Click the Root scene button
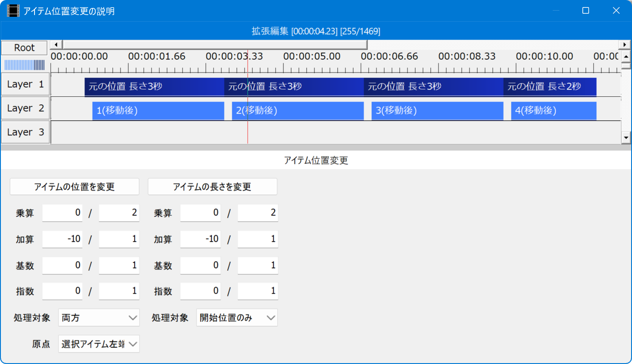Viewport: 632px width, 364px height. (24, 48)
